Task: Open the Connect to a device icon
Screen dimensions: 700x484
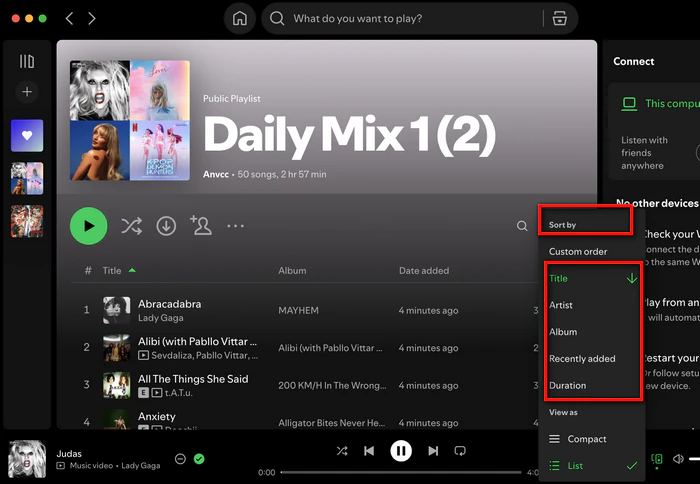Action: (657, 459)
